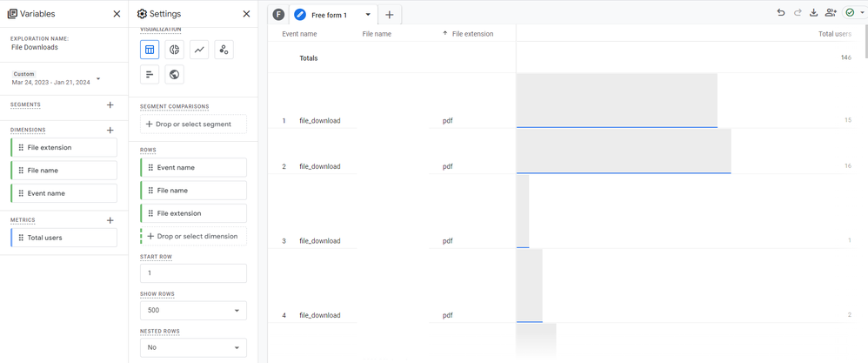Select the Free form 1 tab
The image size is (868, 363).
(x=328, y=15)
